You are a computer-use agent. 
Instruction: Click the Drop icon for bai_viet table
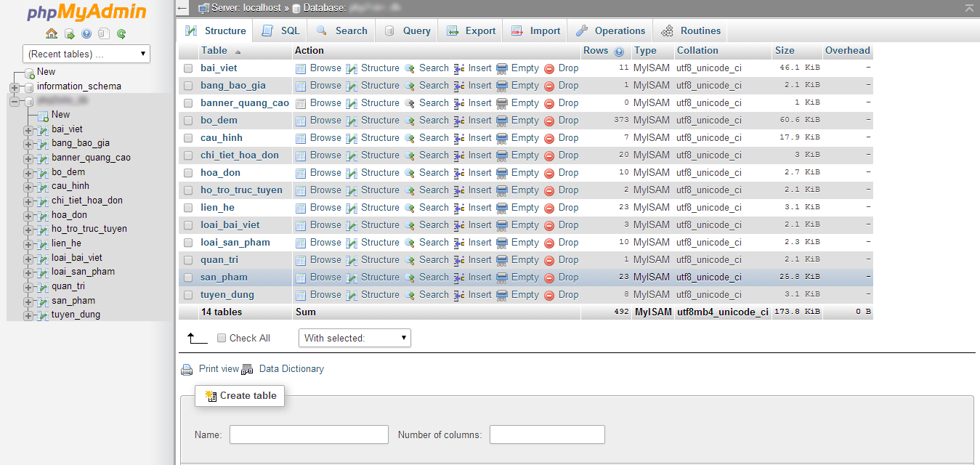coord(549,68)
